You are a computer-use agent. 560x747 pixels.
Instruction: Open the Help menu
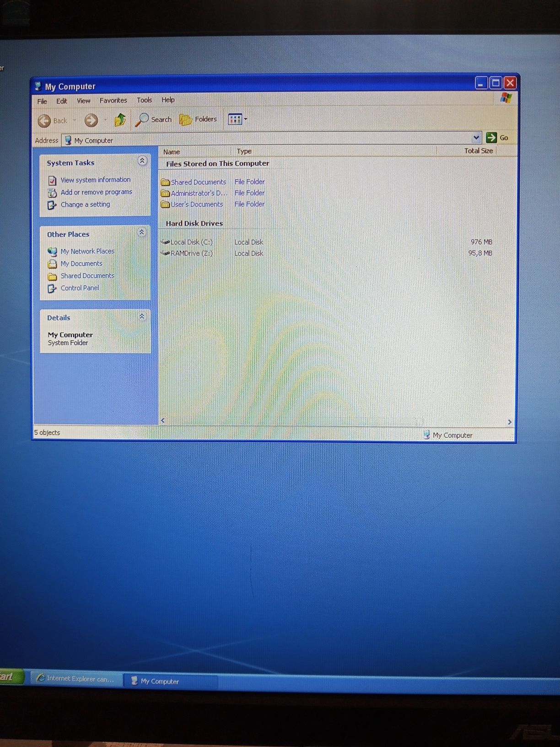[x=168, y=100]
